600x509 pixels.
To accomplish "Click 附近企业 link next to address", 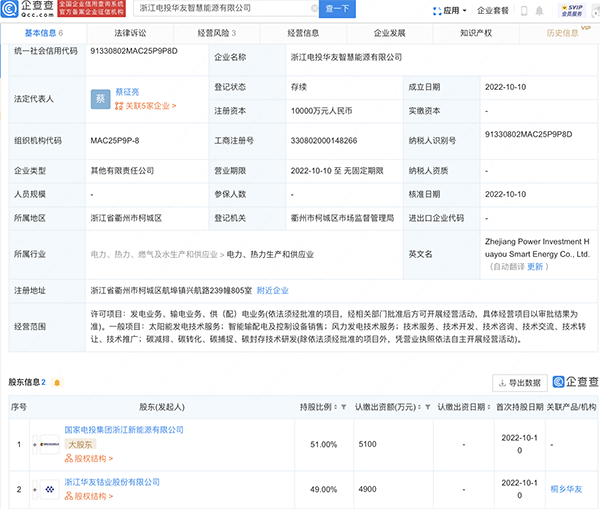I will [x=273, y=290].
